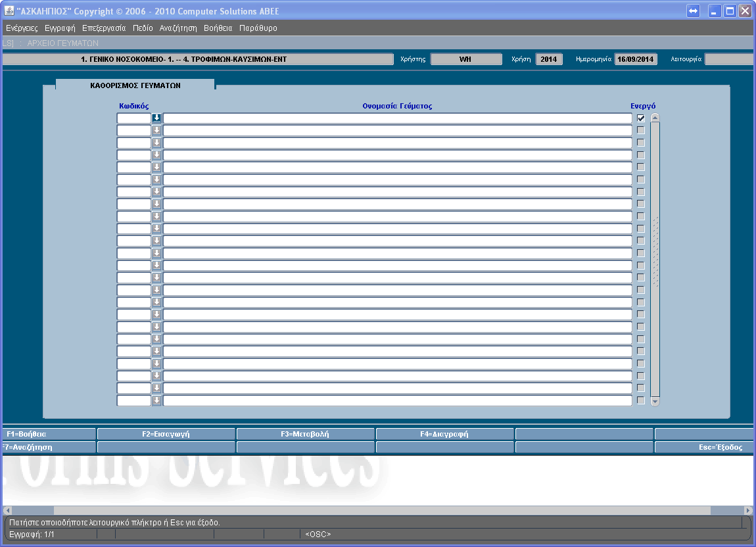Tick the Ενεργό checkbox in the third row
The image size is (756, 547).
[x=641, y=143]
